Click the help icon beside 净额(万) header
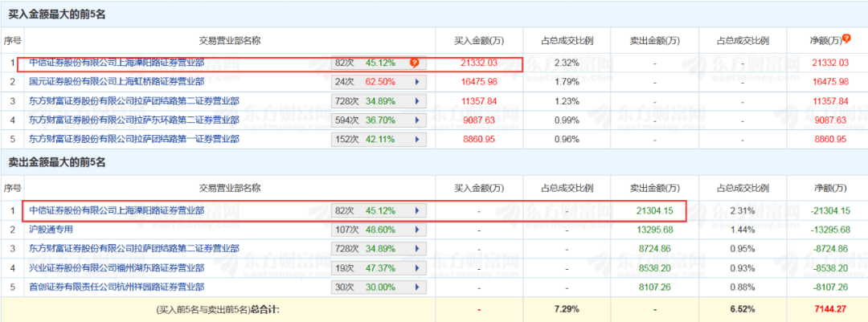Image resolution: width=868 pixels, height=322 pixels. pos(846,38)
